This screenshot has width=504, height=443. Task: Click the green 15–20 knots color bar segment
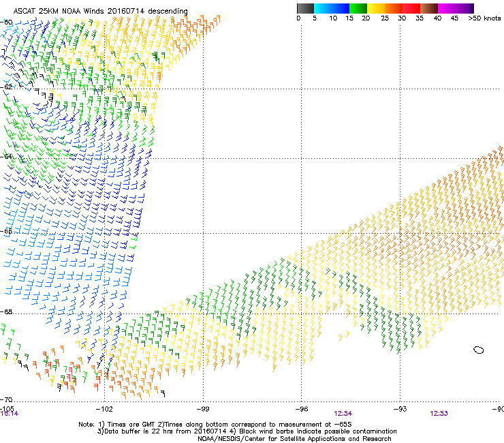tap(358, 8)
